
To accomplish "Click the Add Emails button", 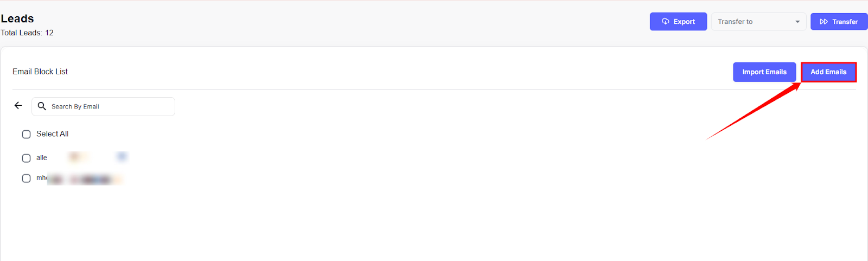I will click(x=828, y=72).
